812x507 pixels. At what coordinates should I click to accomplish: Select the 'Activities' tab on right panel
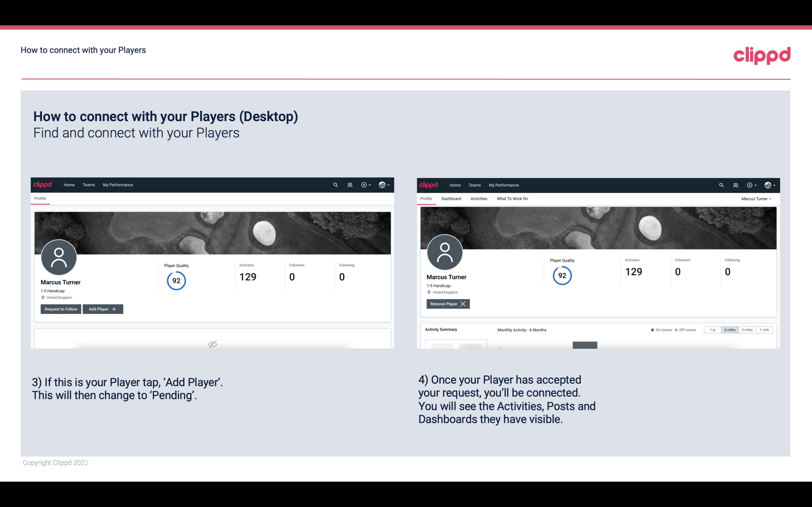478,199
